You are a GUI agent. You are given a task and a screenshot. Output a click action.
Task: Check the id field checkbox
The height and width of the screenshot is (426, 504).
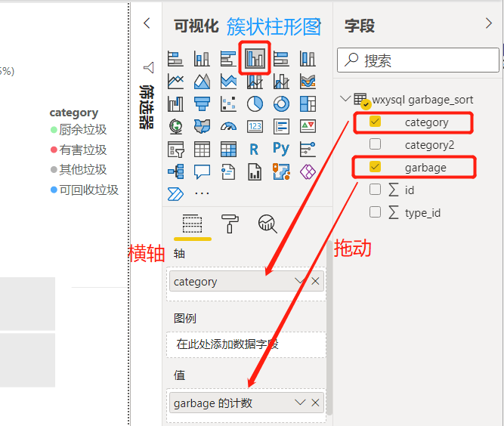375,190
